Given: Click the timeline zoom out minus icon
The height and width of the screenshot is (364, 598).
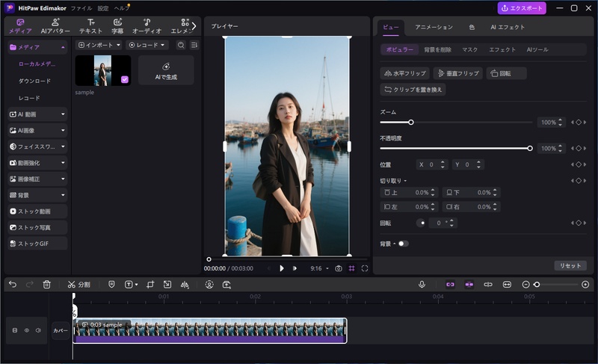Looking at the screenshot, I should (525, 284).
